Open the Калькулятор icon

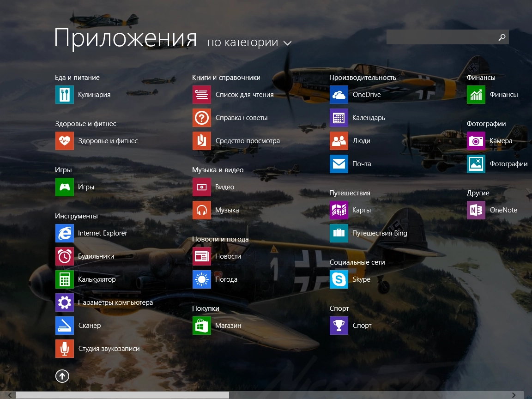(65, 279)
